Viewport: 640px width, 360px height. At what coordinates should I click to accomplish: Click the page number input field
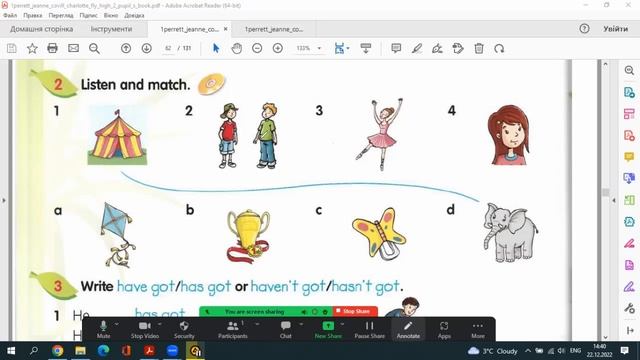click(168, 48)
